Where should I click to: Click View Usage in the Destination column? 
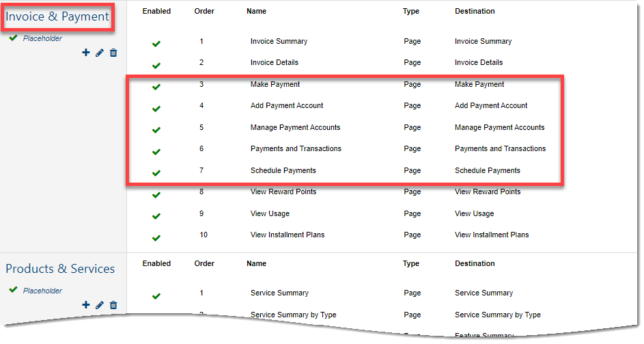[475, 213]
